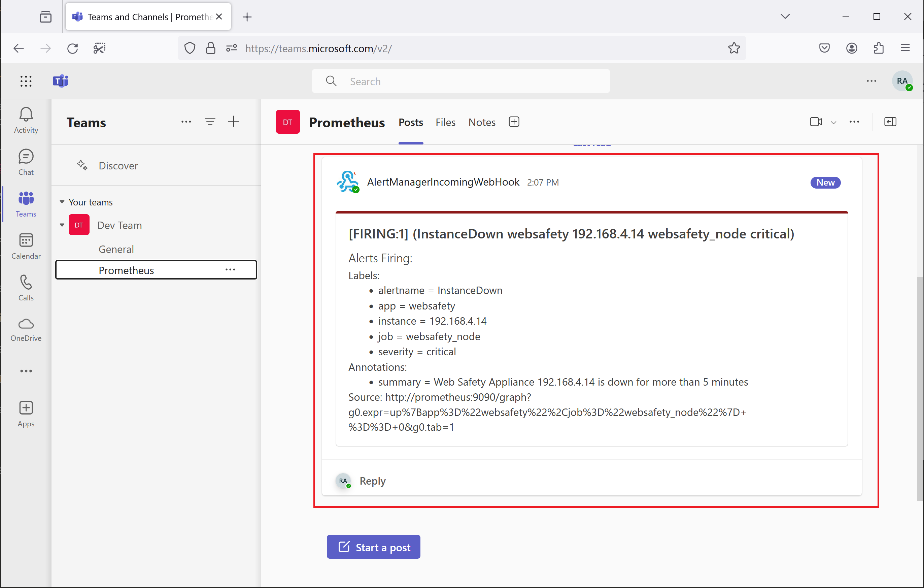The image size is (924, 588).
Task: Open OneDrive from the sidebar
Action: click(26, 329)
